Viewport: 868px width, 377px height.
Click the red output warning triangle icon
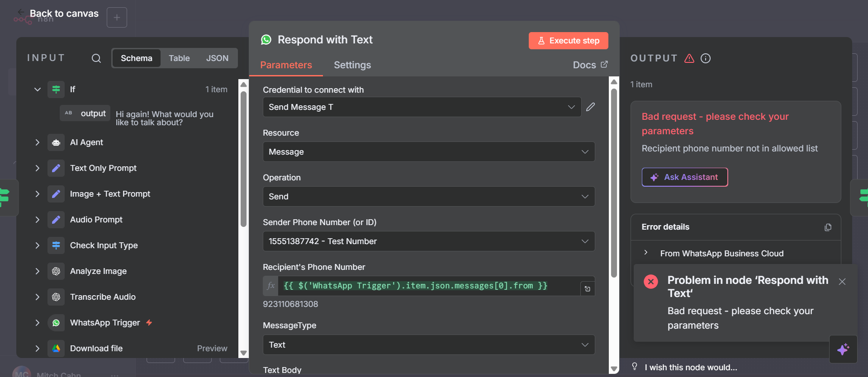click(x=689, y=58)
